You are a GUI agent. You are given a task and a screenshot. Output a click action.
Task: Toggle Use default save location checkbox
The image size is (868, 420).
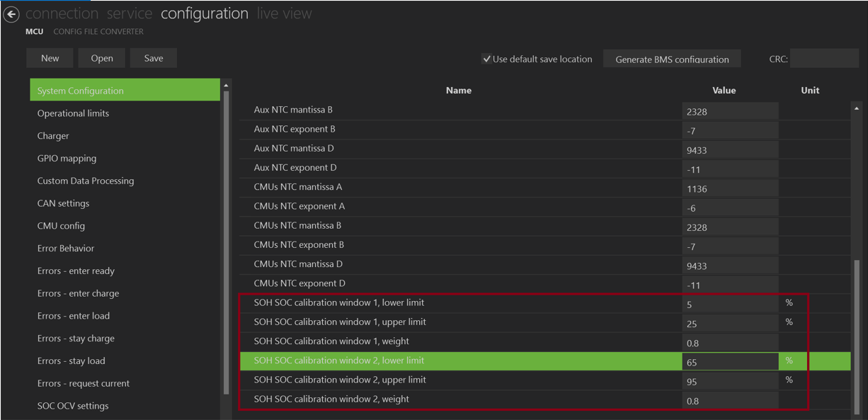(x=486, y=59)
